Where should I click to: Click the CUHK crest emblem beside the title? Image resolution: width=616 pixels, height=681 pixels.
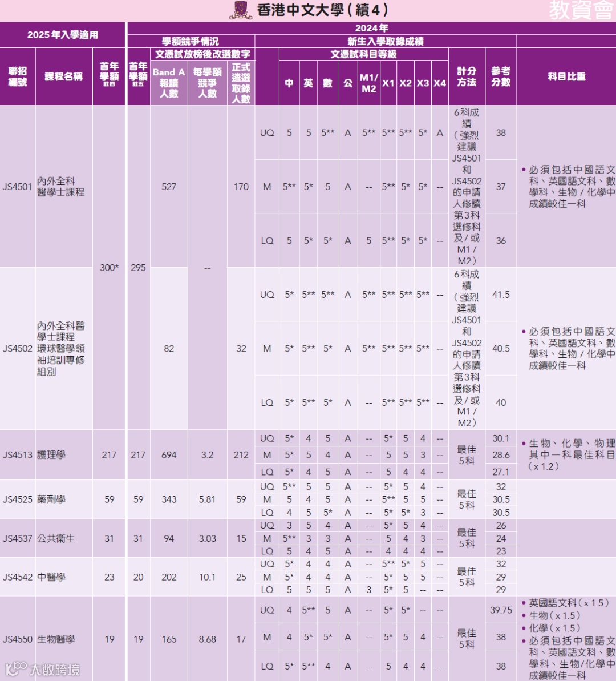coord(241,10)
